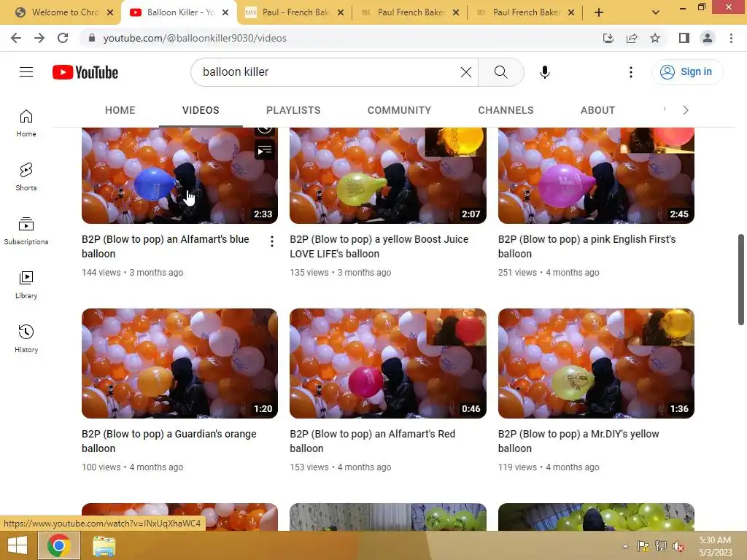Close the Balloon Killer browser tab
Viewport: 747px width, 560px height.
tap(225, 13)
